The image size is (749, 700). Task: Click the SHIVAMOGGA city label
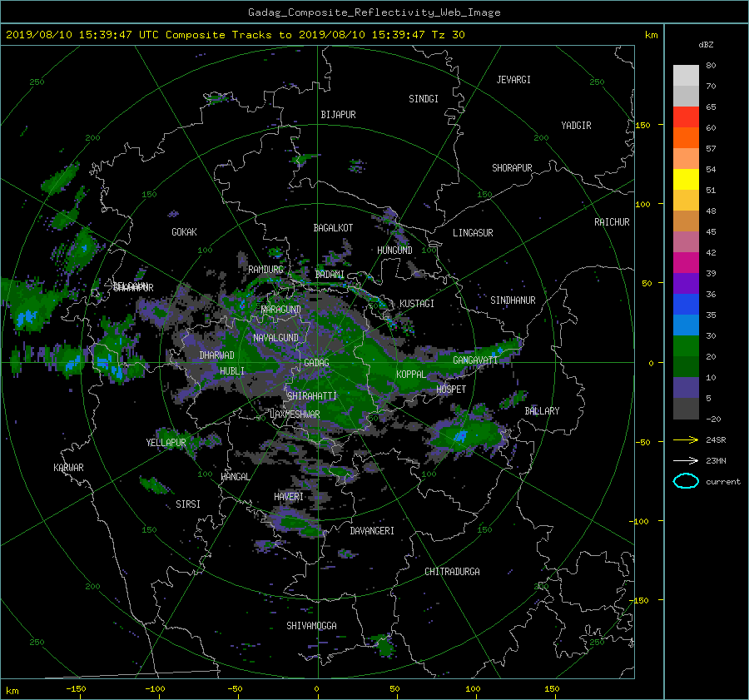click(311, 626)
